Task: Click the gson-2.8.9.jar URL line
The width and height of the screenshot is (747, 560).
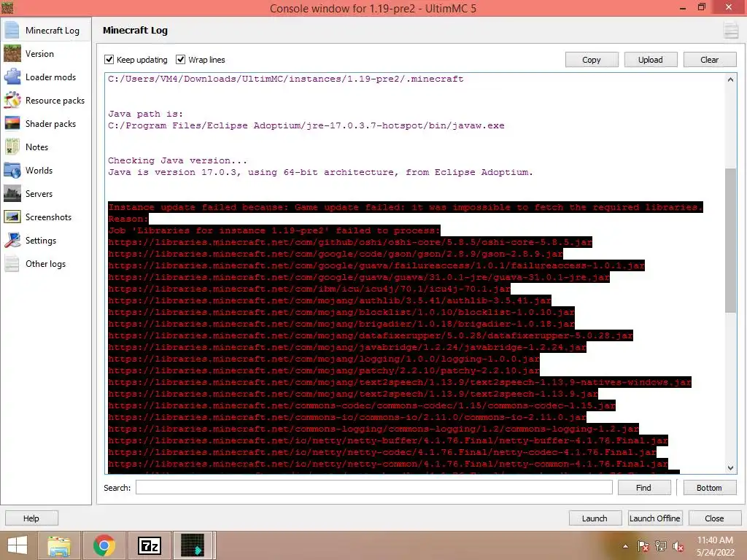Action: click(x=336, y=254)
